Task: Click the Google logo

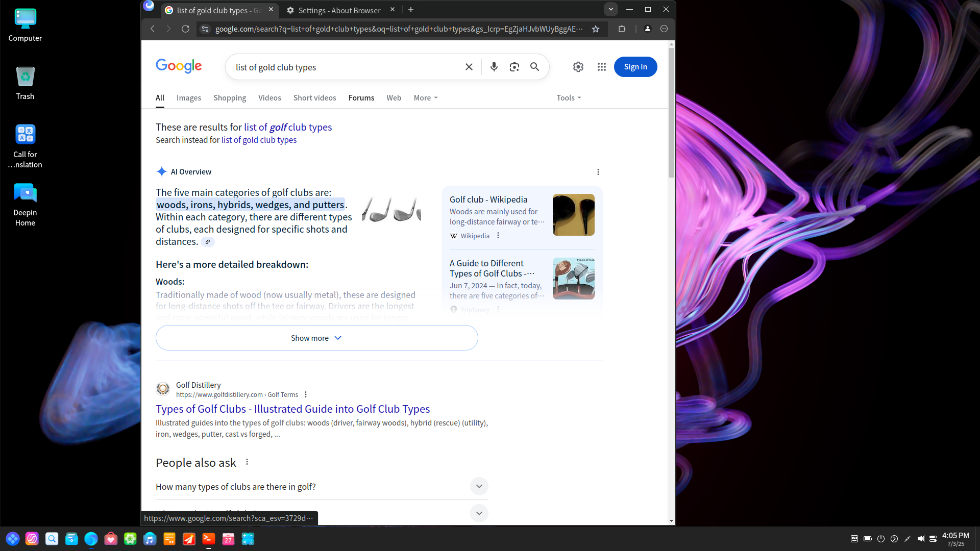Action: [x=179, y=66]
